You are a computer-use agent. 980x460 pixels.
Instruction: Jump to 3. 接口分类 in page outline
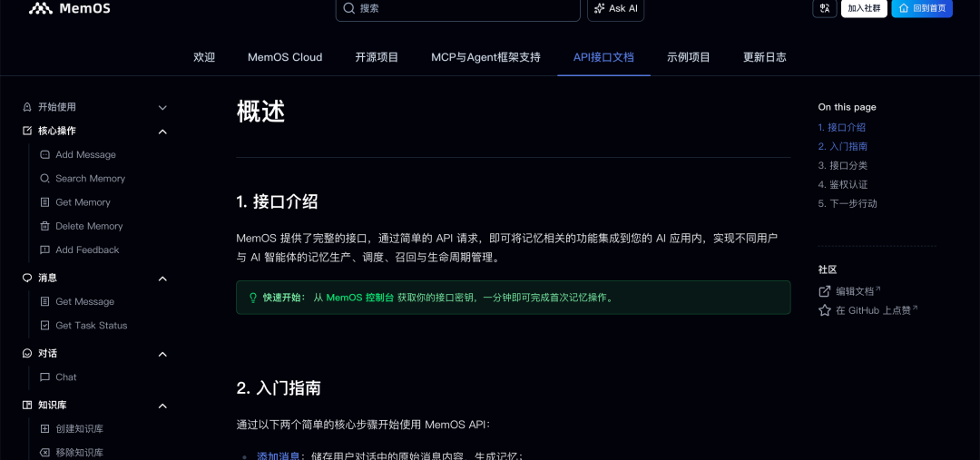pyautogui.click(x=842, y=166)
